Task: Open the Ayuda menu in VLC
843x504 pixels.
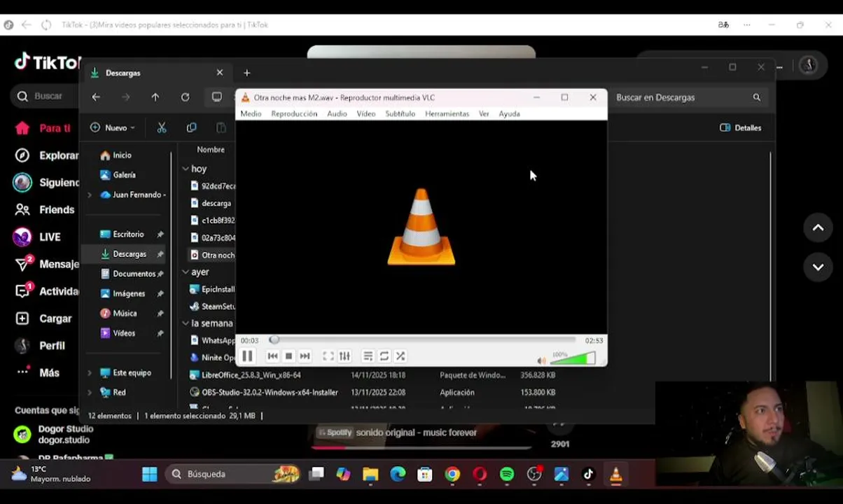Action: tap(509, 113)
